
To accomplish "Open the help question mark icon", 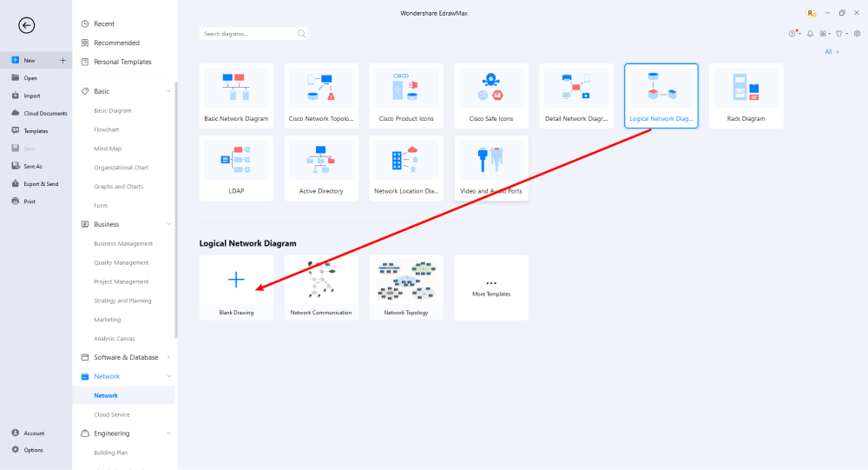I will click(x=792, y=34).
